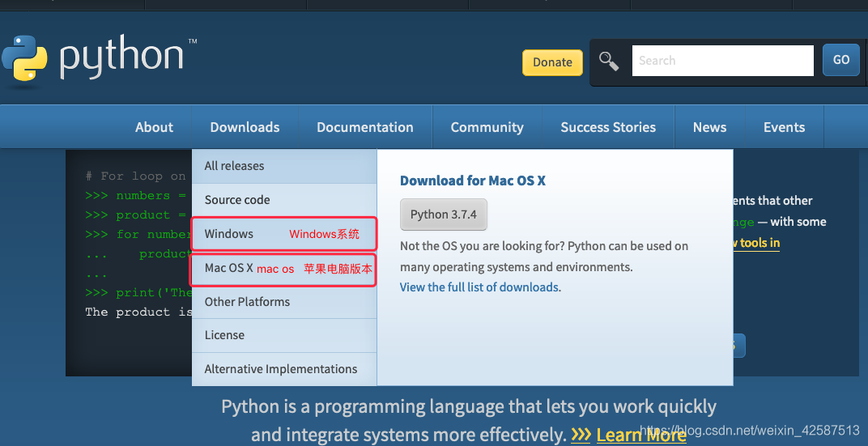Choose Windows in the Downloads dropdown
Screen dimensions: 868x446
(284, 233)
